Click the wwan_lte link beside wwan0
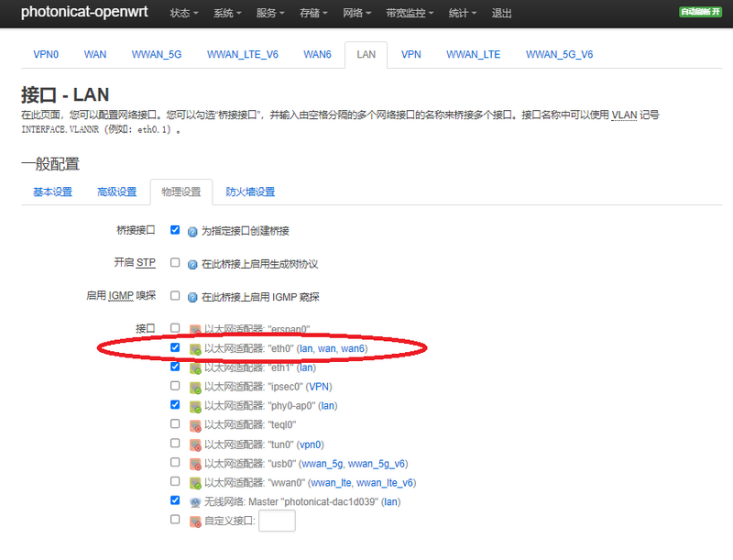Image resolution: width=733 pixels, height=560 pixels. coord(329,482)
